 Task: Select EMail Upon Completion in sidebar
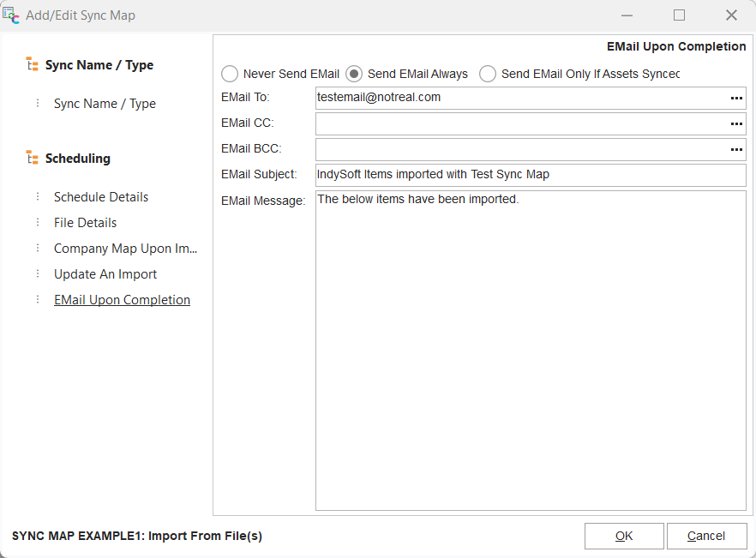tap(122, 300)
